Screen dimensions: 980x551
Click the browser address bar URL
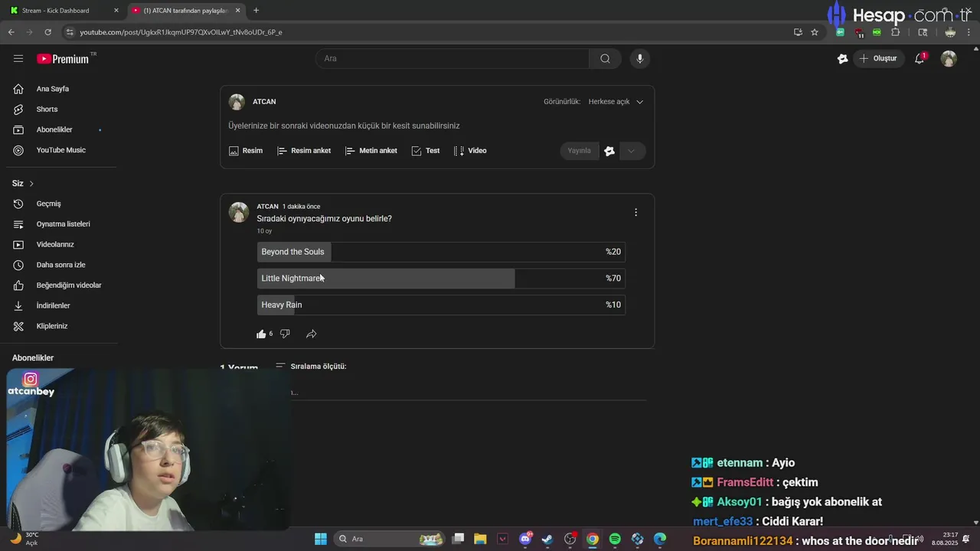pos(181,32)
